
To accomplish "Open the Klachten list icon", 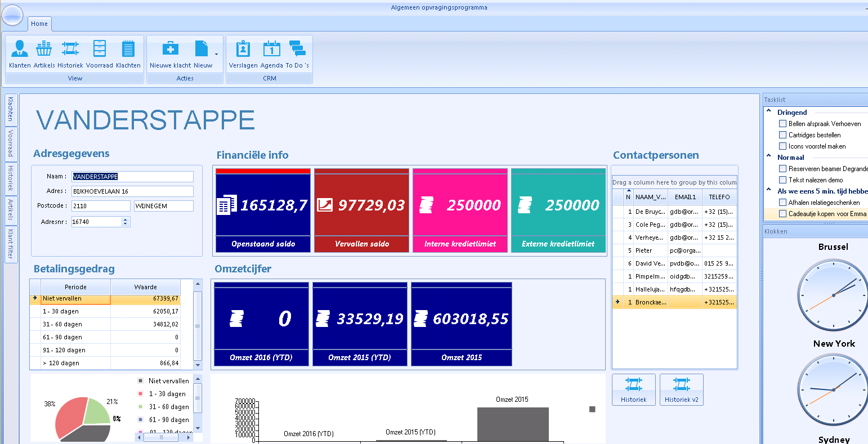I will [x=128, y=49].
